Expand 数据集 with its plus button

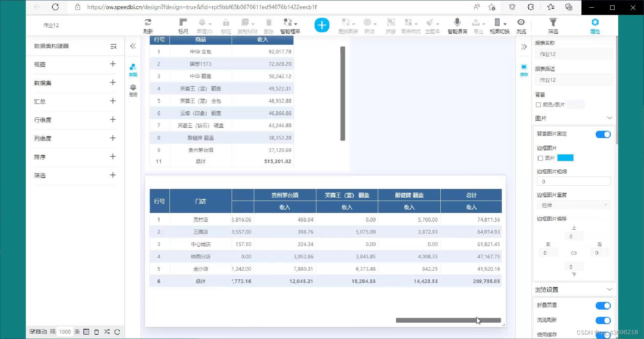[x=113, y=82]
